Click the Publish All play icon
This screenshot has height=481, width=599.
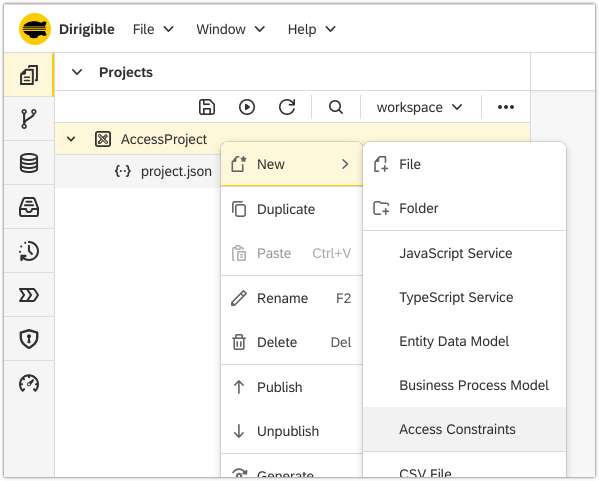tap(247, 107)
